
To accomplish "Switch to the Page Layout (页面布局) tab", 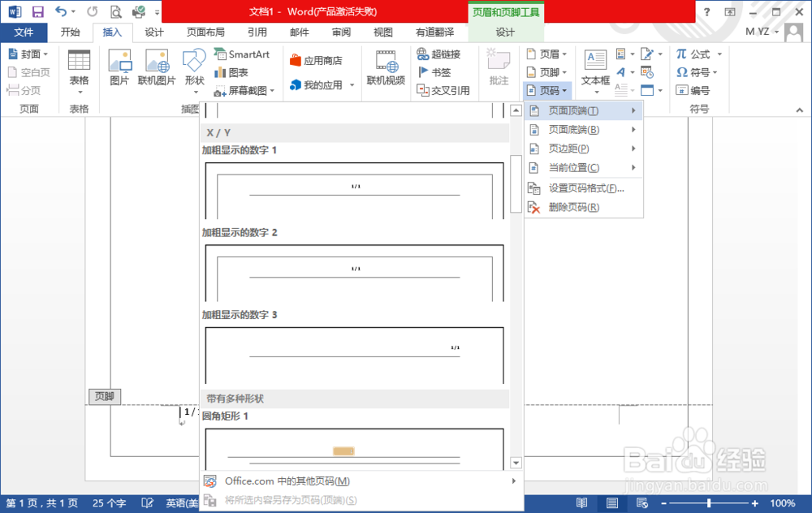I will pos(205,32).
